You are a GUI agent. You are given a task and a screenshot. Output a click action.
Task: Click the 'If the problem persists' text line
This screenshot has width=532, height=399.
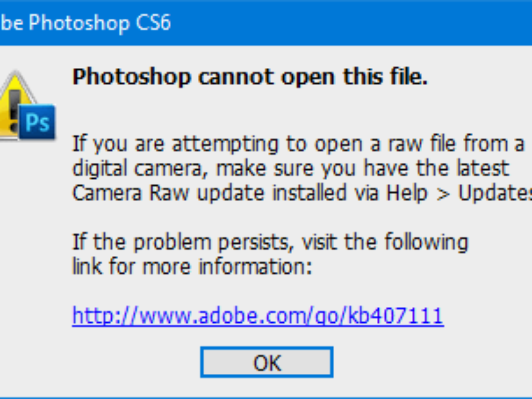coord(270,243)
